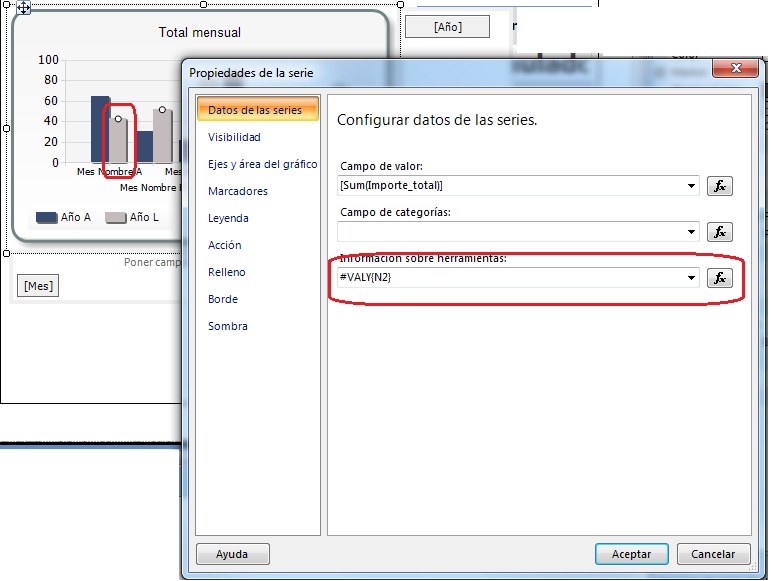The height and width of the screenshot is (581, 771).
Task: Switch to the Leyenda page
Action: click(x=228, y=218)
